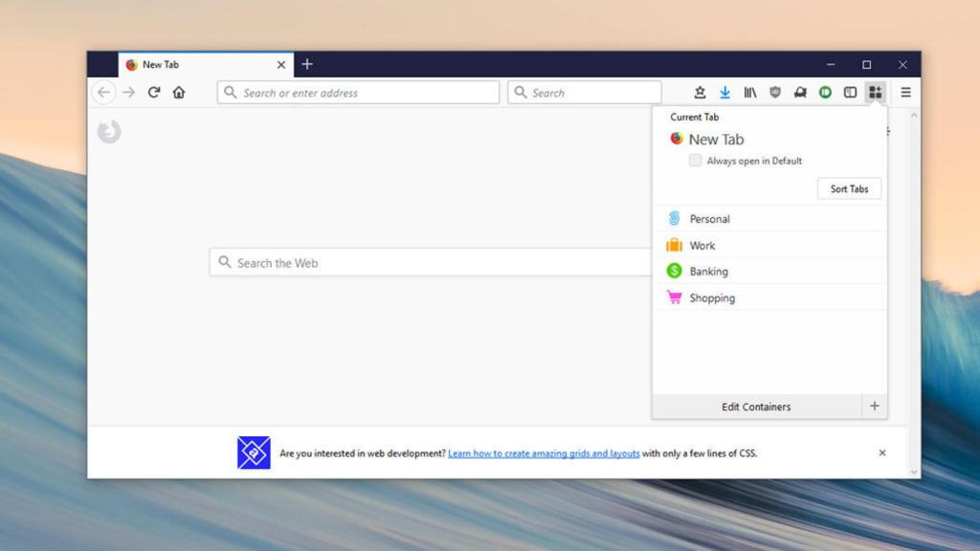This screenshot has height=551, width=980.
Task: Click the Sort Tabs button
Action: tap(849, 188)
